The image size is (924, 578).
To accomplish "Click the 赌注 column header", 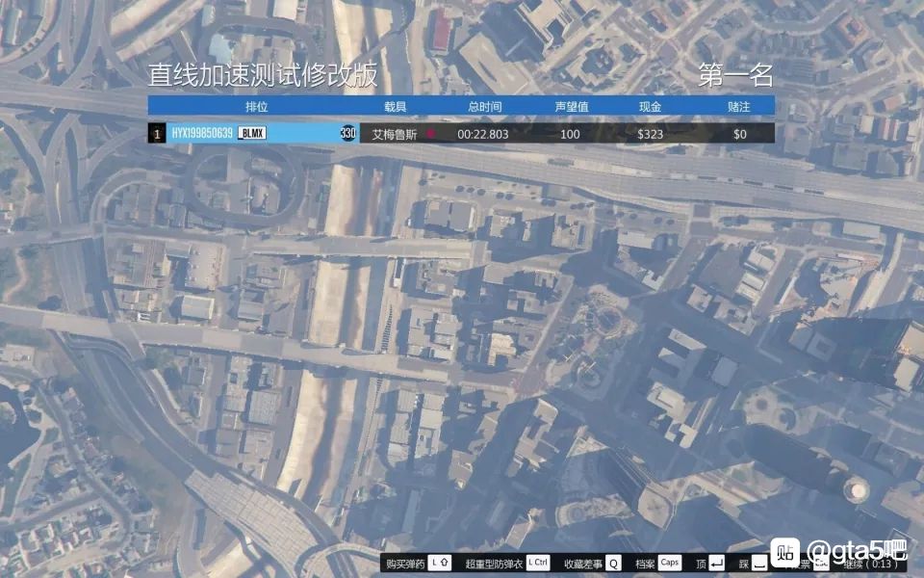I will click(x=739, y=106).
